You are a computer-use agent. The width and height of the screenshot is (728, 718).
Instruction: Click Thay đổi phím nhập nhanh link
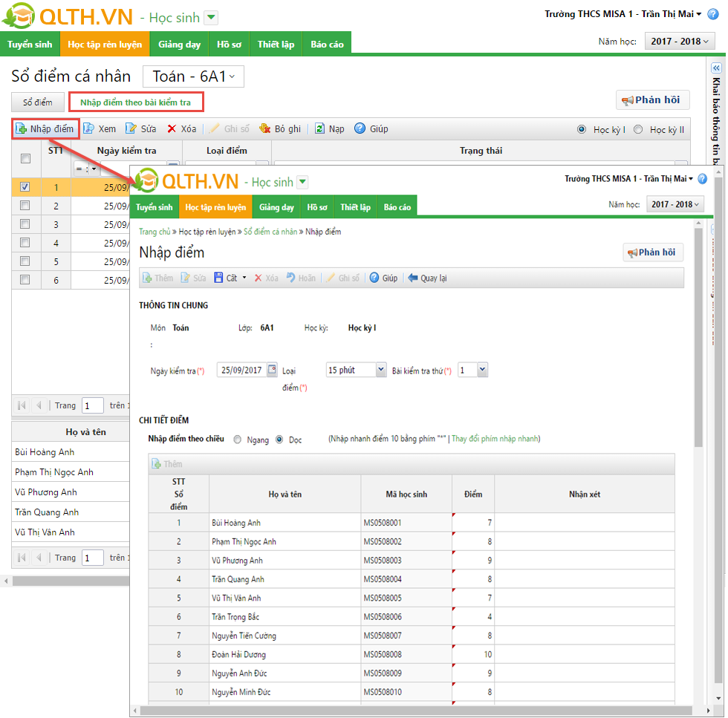tap(495, 439)
